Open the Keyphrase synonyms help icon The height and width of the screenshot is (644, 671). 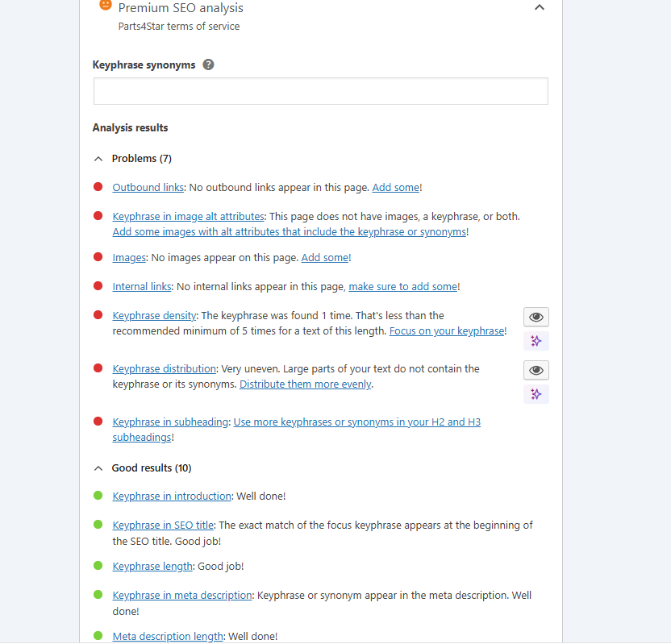[x=208, y=64]
